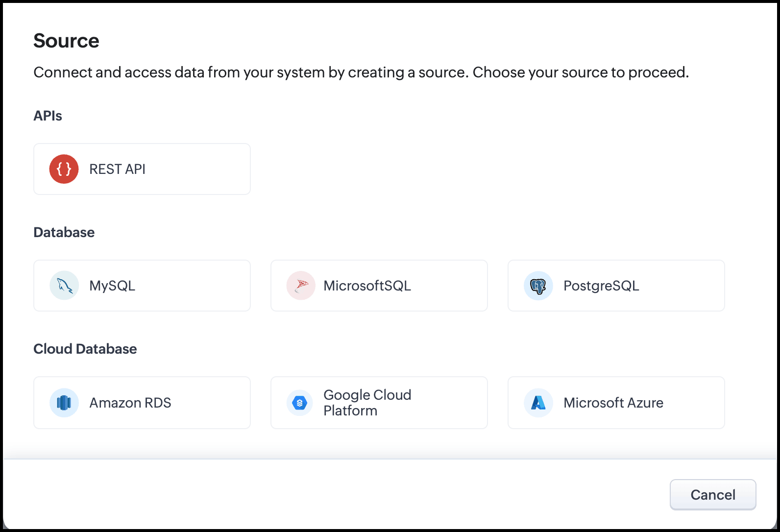Click the MicrosoftSQL logo icon
The width and height of the screenshot is (780, 532).
pos(301,286)
